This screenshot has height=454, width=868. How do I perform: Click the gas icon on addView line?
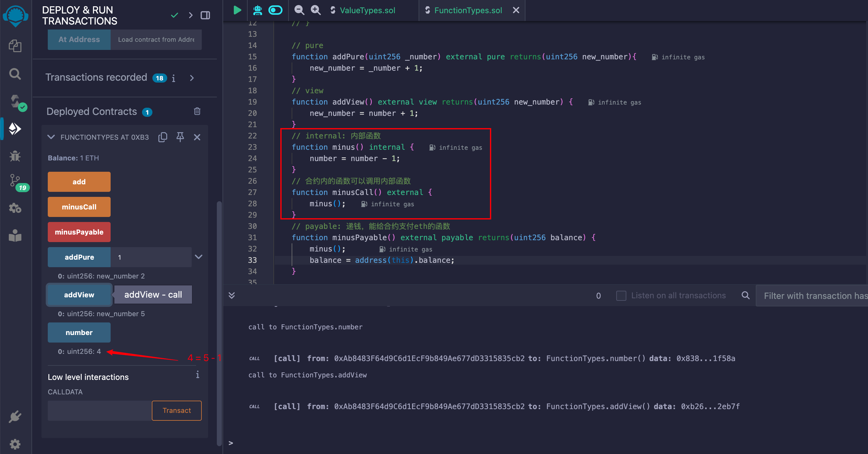(x=591, y=102)
